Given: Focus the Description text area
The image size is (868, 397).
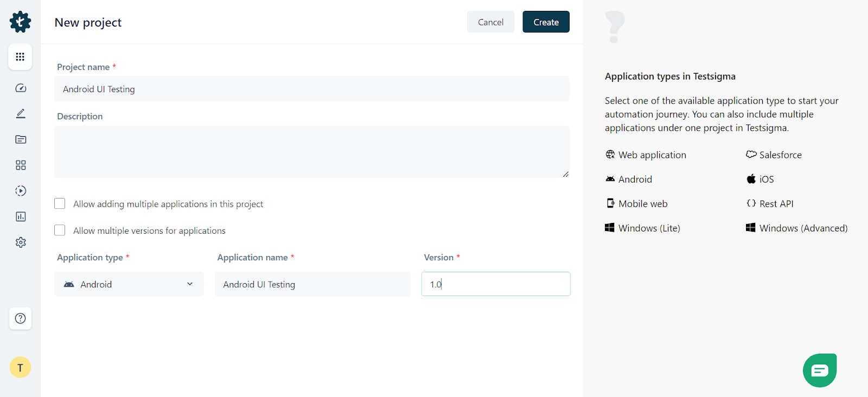Looking at the screenshot, I should 312,152.
